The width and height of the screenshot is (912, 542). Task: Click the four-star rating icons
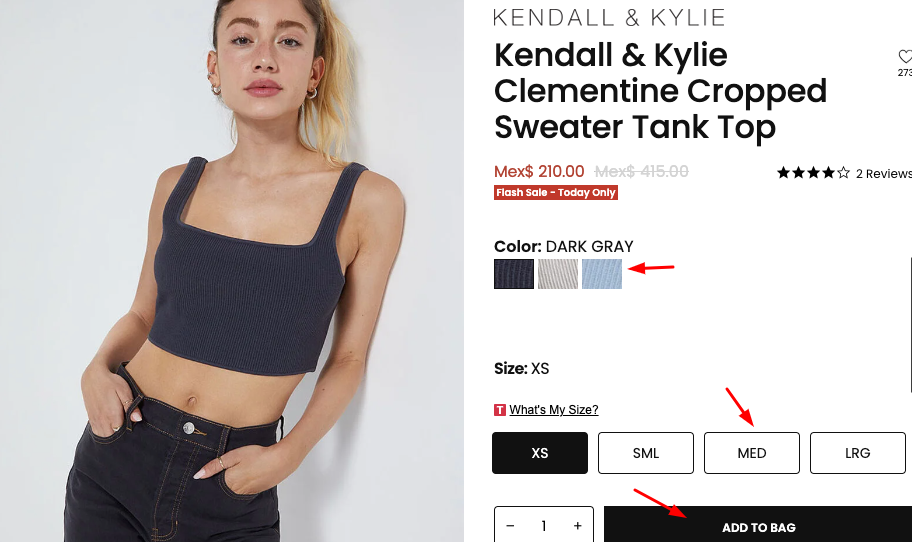tap(813, 173)
